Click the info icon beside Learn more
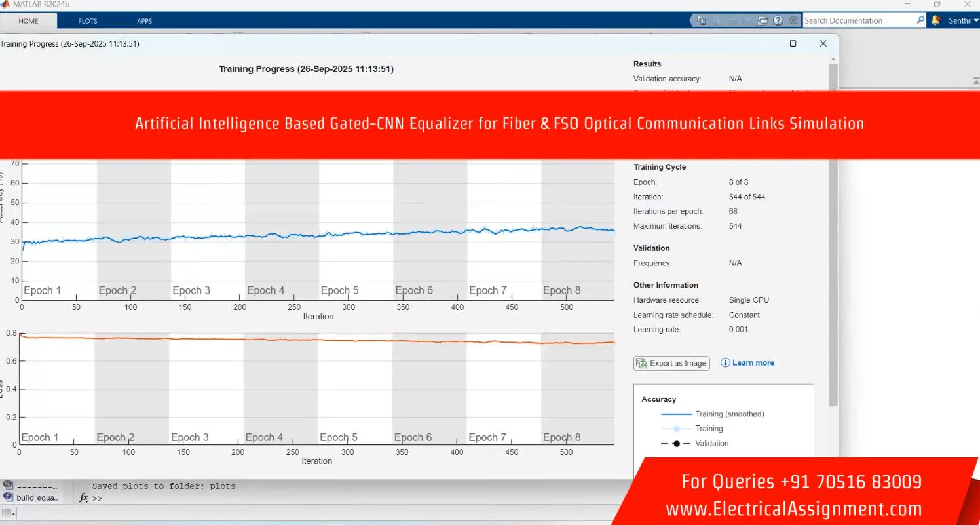This screenshot has height=525, width=980. [x=725, y=363]
